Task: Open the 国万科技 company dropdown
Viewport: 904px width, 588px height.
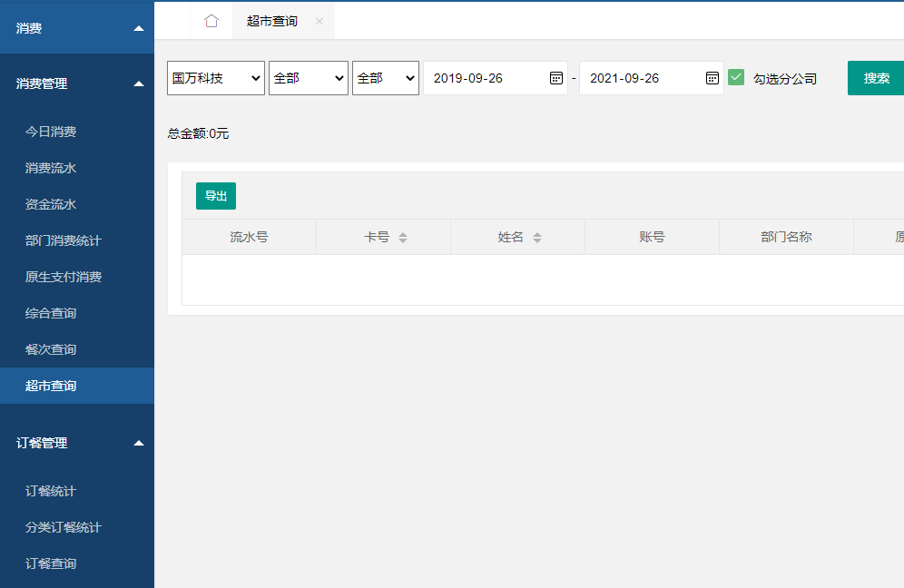Action: [216, 78]
